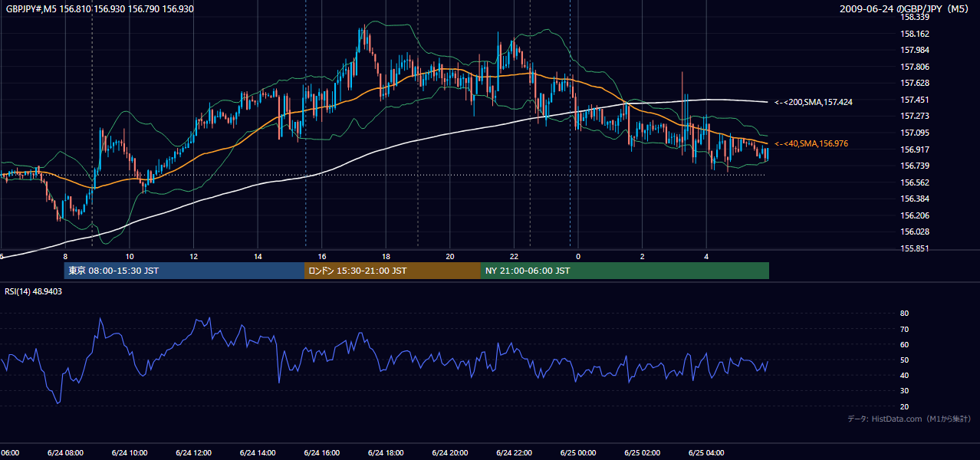Click RSI scale level 50

tap(904, 360)
